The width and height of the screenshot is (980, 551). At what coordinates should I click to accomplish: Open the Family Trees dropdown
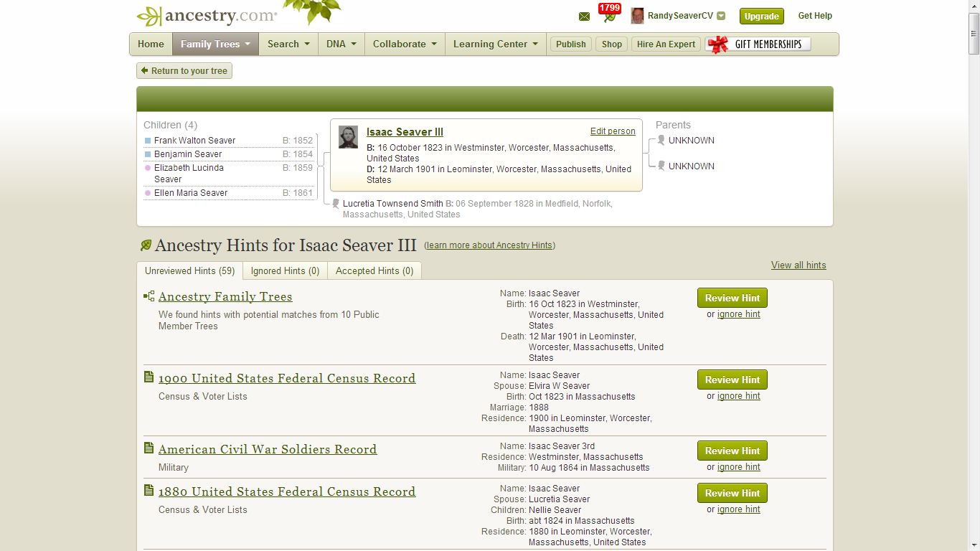[x=215, y=44]
